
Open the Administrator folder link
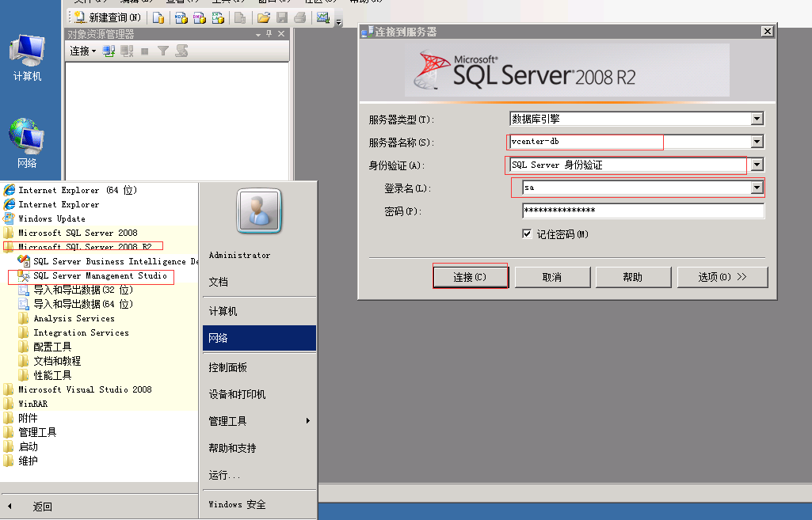240,255
